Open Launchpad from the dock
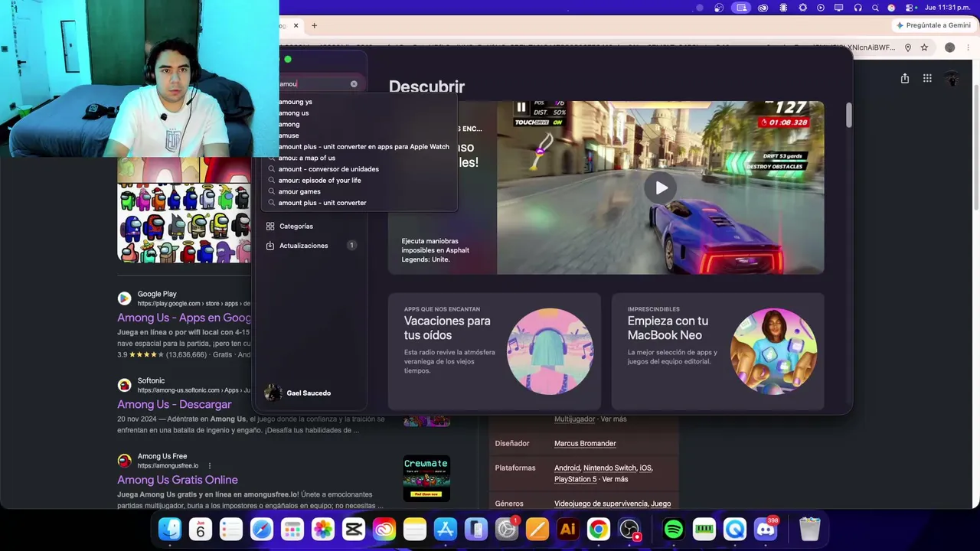 292,529
